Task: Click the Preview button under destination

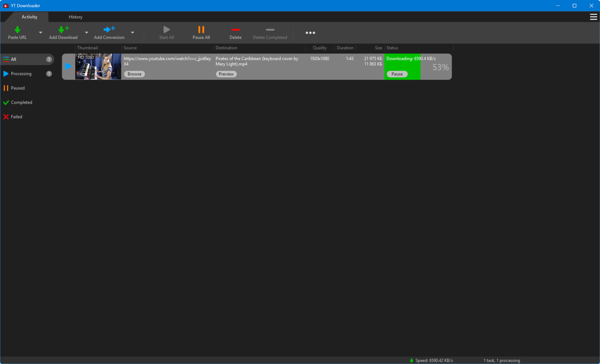Action: tap(226, 74)
